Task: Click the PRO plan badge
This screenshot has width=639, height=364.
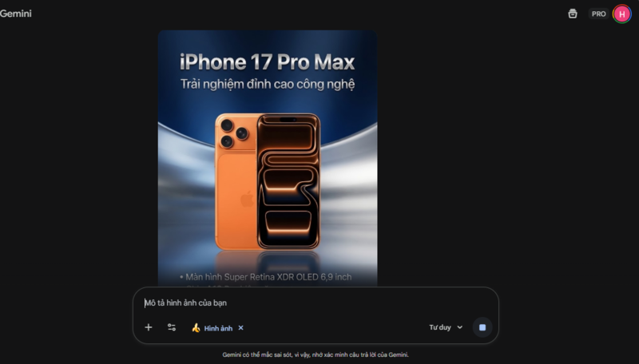Action: 598,14
